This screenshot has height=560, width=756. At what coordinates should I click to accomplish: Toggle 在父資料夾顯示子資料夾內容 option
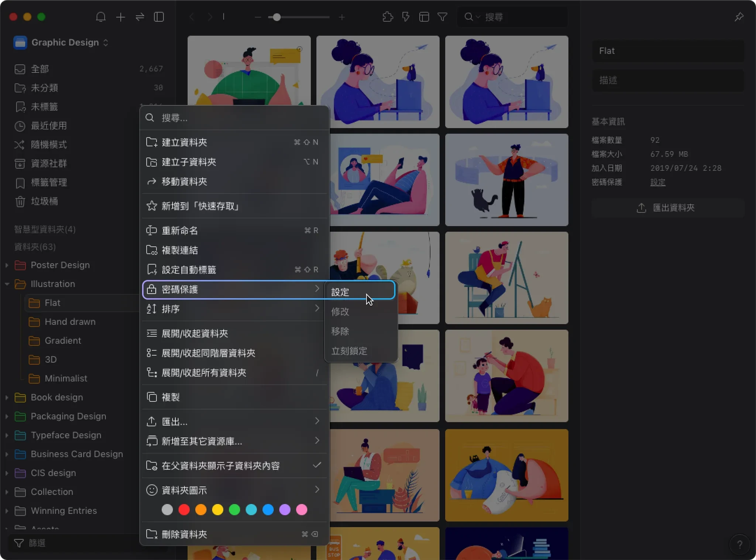234,465
